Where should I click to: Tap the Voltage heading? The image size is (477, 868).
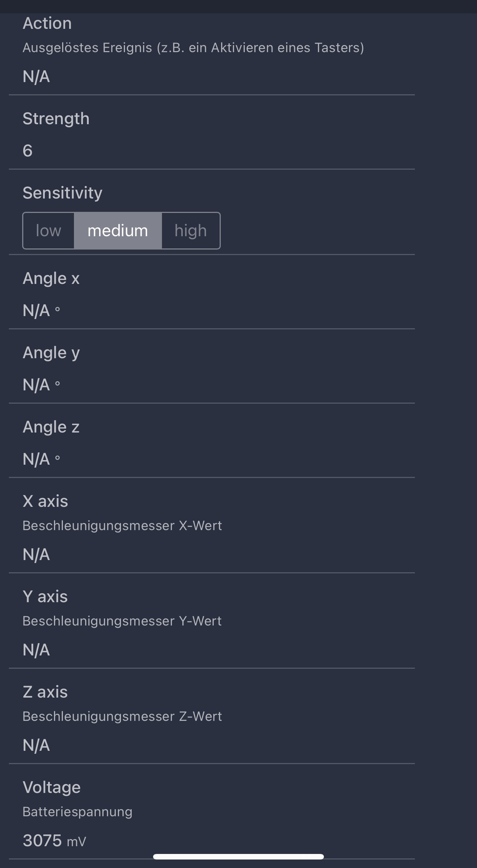(x=51, y=787)
